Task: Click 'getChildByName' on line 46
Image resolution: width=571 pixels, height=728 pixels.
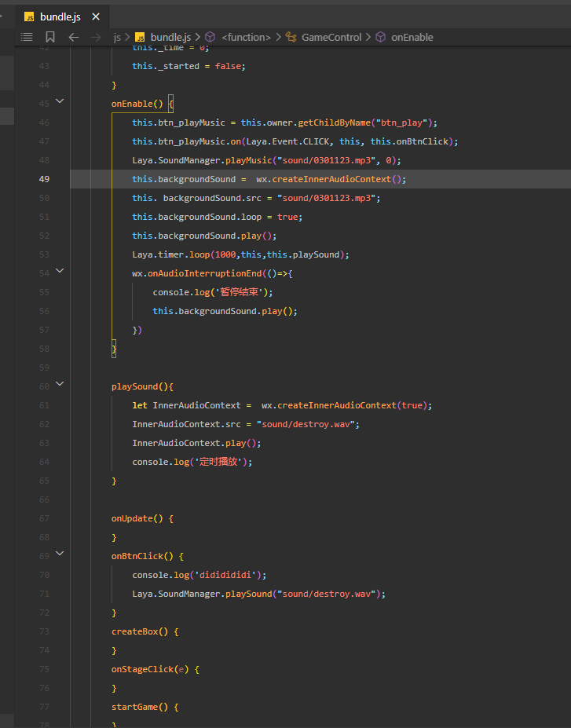Action: tap(335, 123)
